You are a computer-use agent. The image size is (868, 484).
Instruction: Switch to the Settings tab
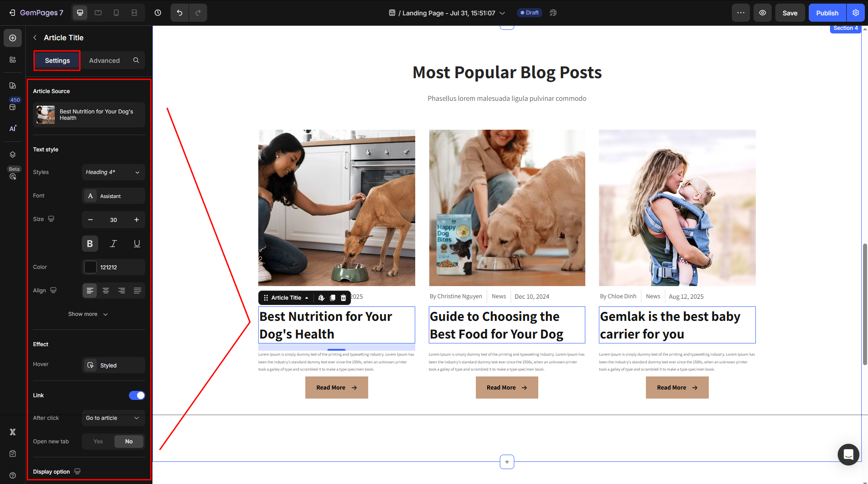(x=57, y=60)
